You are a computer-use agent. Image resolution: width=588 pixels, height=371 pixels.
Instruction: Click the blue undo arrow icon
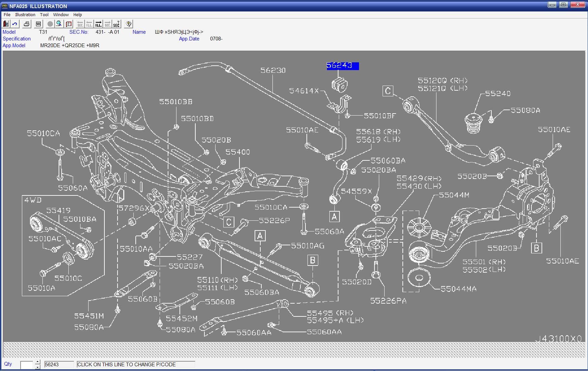tap(15, 24)
